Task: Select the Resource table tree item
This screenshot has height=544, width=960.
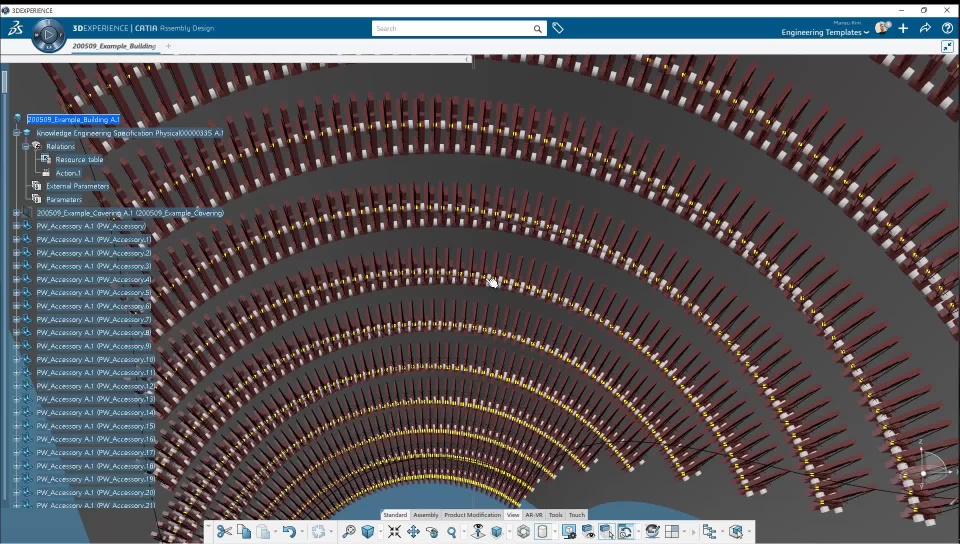Action: click(80, 160)
